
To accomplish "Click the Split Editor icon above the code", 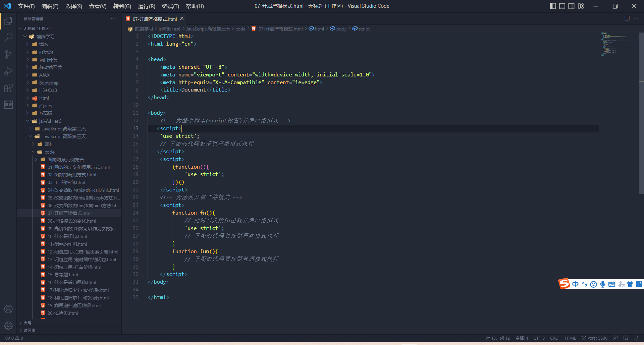I will coord(627,18).
